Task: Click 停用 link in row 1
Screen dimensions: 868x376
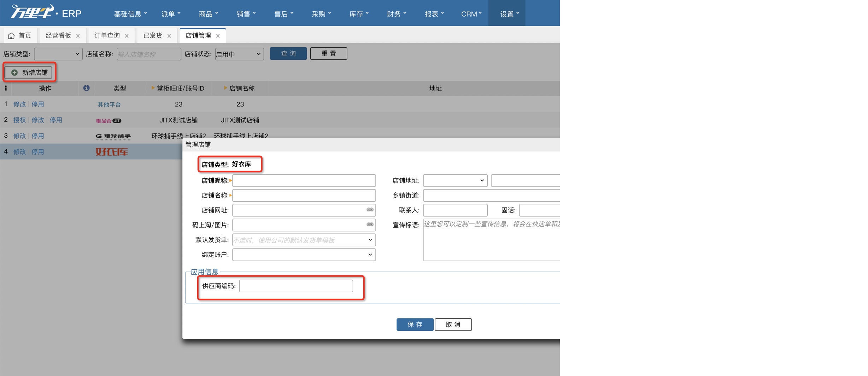Action: coord(38,104)
